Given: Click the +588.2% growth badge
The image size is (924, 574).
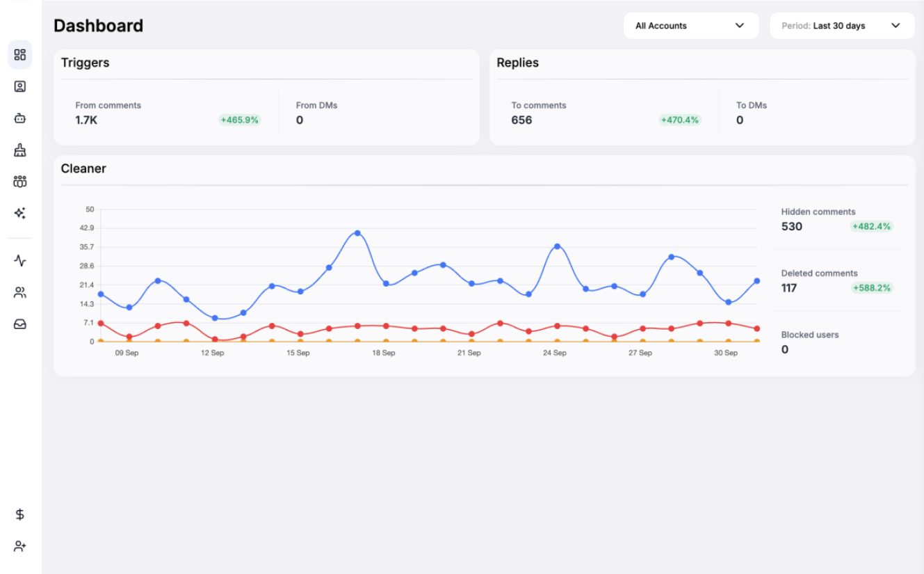Looking at the screenshot, I should click(x=872, y=288).
